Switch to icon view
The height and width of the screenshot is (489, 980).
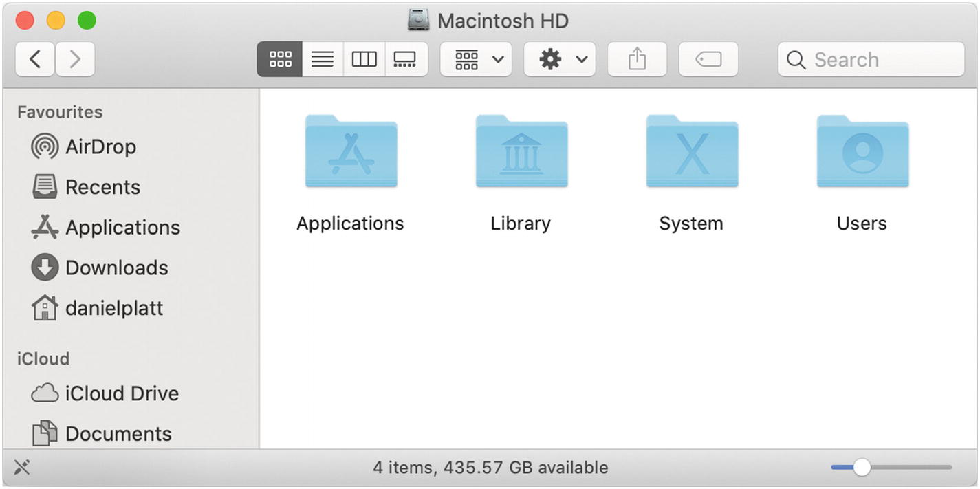280,60
